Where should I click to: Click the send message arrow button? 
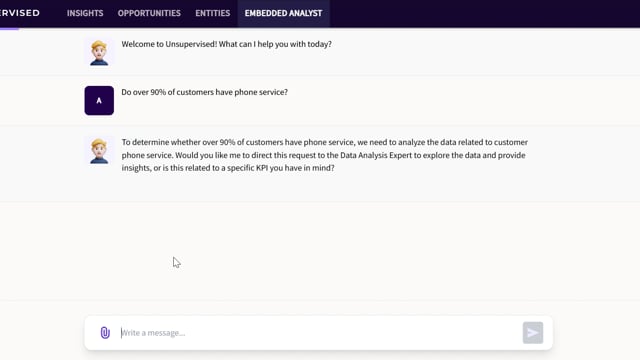pyautogui.click(x=533, y=333)
